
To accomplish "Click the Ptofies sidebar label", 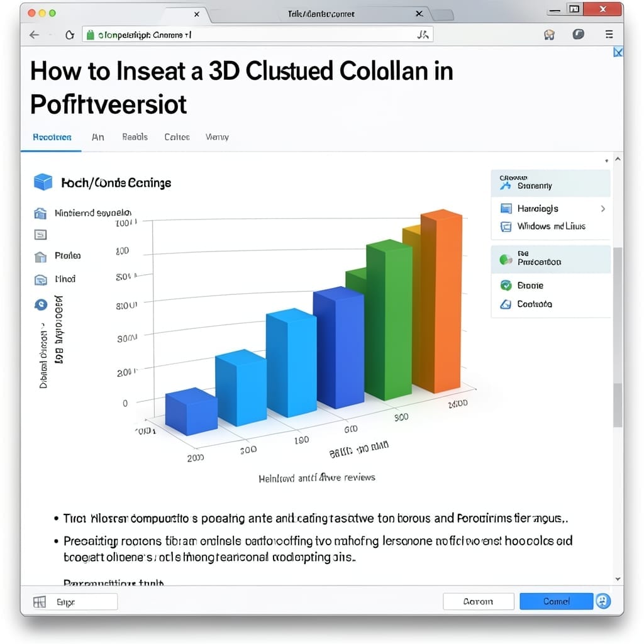I will click(x=68, y=256).
